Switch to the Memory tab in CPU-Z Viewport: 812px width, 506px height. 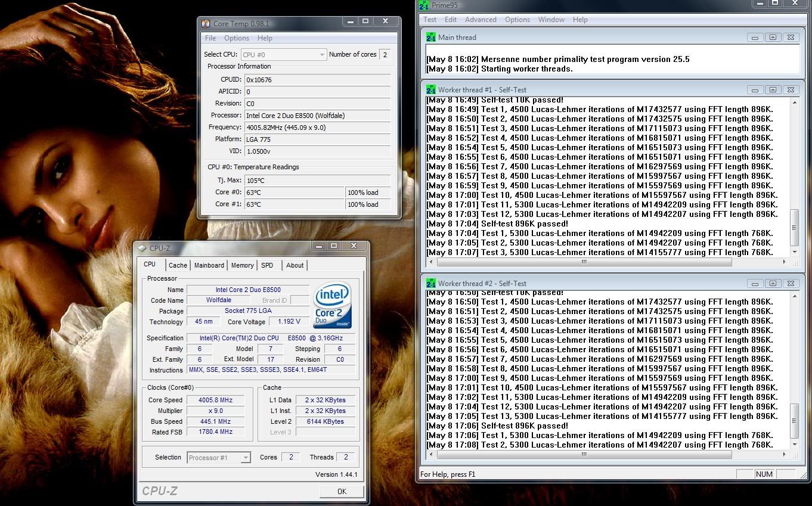(x=243, y=266)
